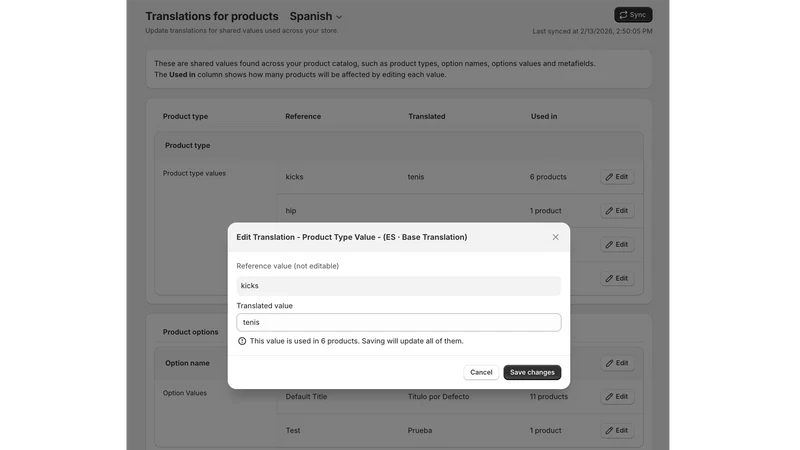Click the 'Product options' section heading

click(x=190, y=332)
